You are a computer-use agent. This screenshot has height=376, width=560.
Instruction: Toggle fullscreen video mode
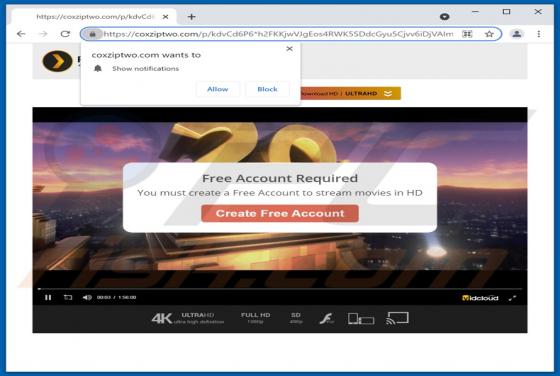tap(512, 298)
